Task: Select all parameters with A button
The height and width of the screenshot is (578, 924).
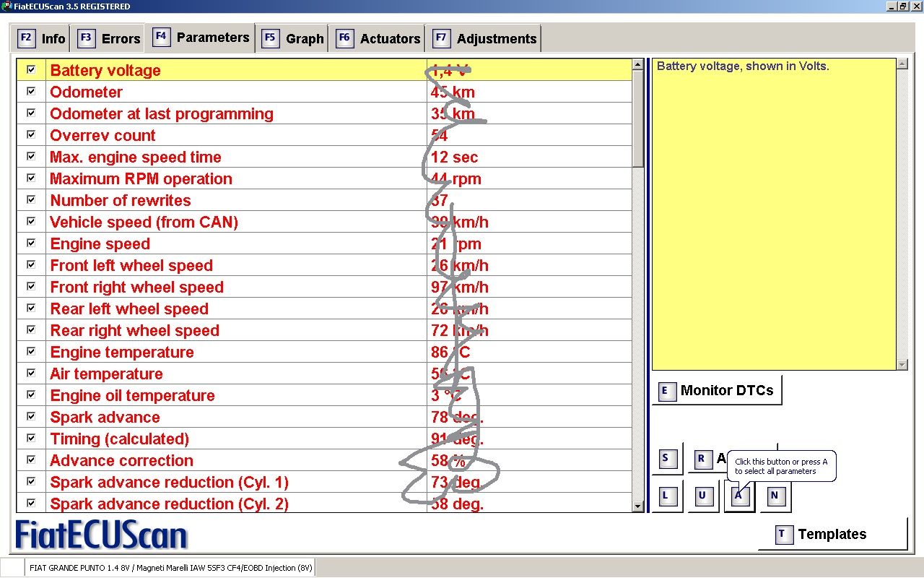Action: point(738,496)
